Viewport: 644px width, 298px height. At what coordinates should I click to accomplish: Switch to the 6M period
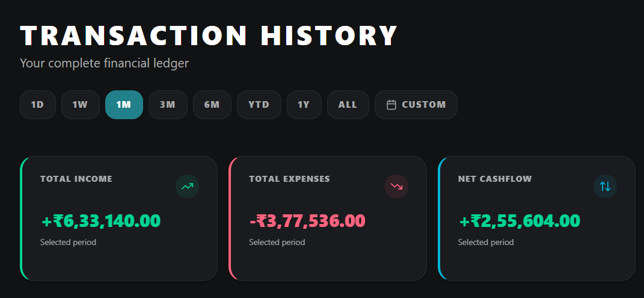(212, 105)
